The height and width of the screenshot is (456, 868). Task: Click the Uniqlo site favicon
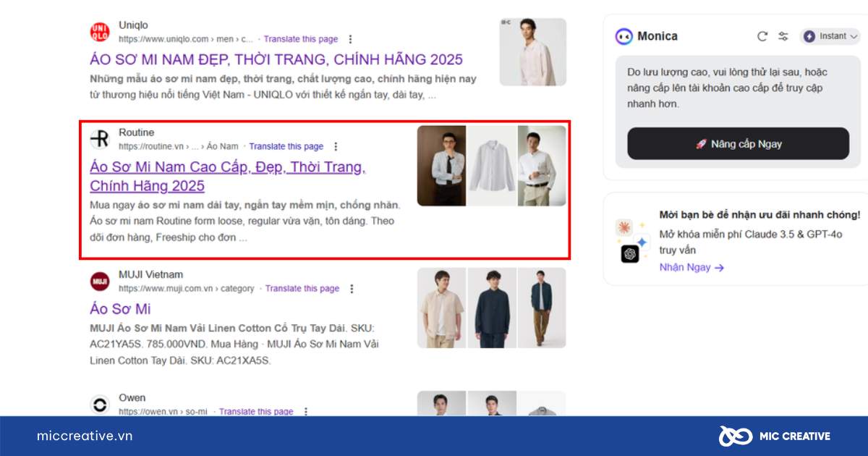(99, 32)
